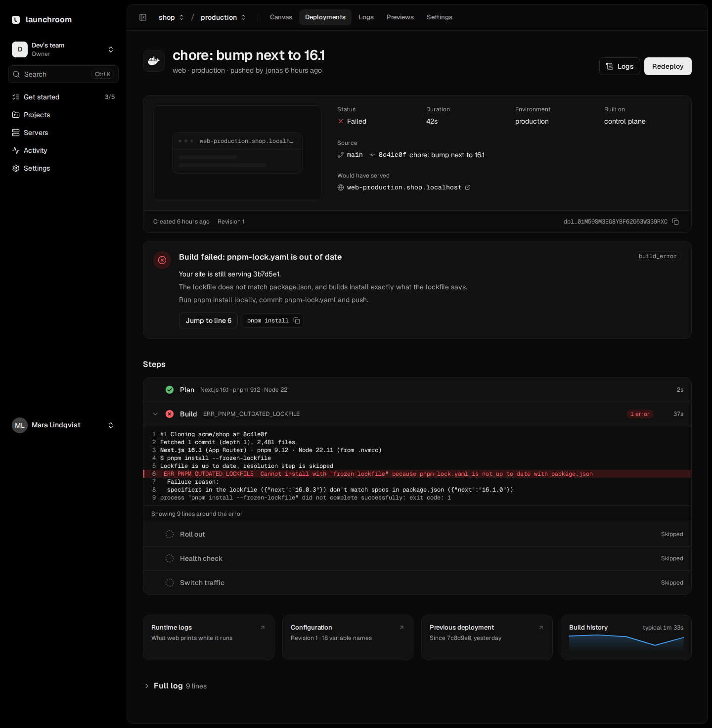Open the Build history chart card
The height and width of the screenshot is (728, 712).
coord(626,637)
